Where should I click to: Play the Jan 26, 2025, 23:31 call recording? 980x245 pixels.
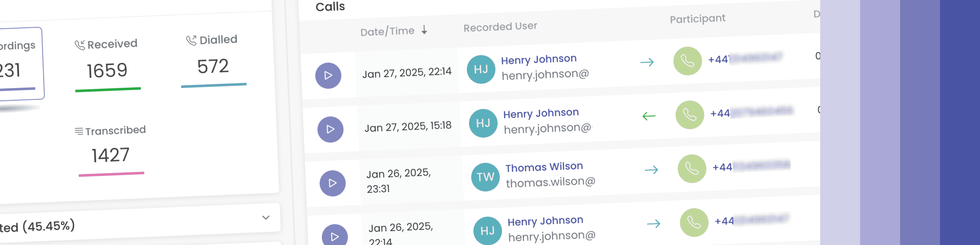point(333,183)
